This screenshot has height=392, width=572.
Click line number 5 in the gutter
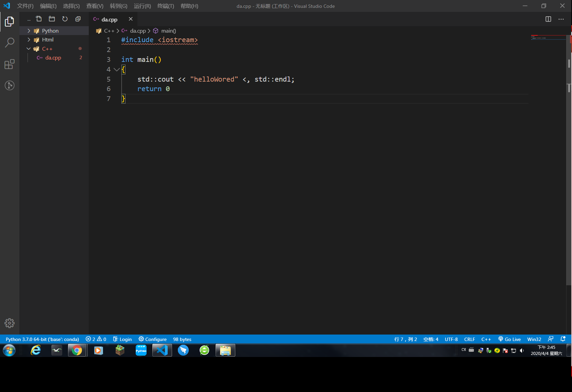[108, 79]
